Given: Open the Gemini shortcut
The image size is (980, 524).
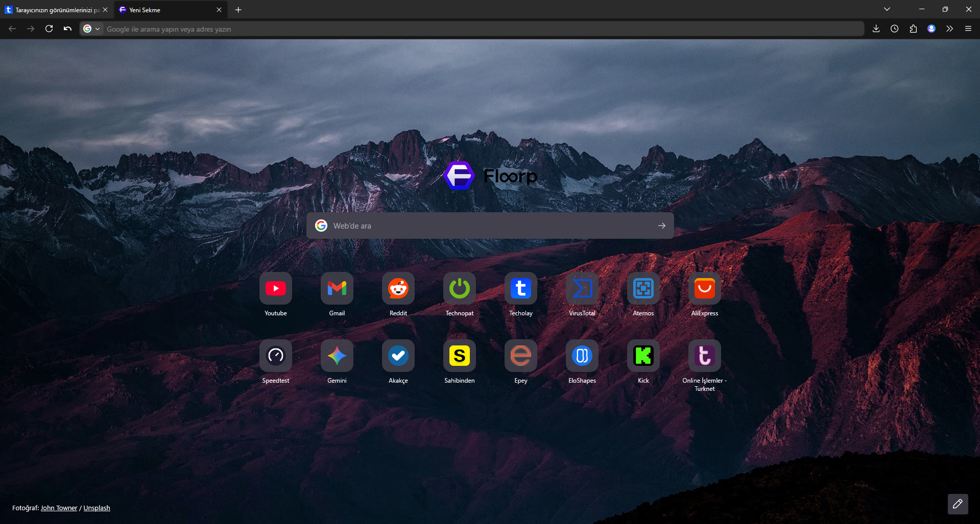Looking at the screenshot, I should [337, 356].
